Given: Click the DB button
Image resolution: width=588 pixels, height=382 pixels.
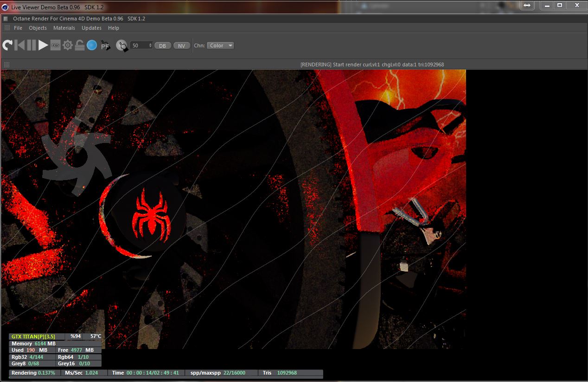Looking at the screenshot, I should (162, 45).
